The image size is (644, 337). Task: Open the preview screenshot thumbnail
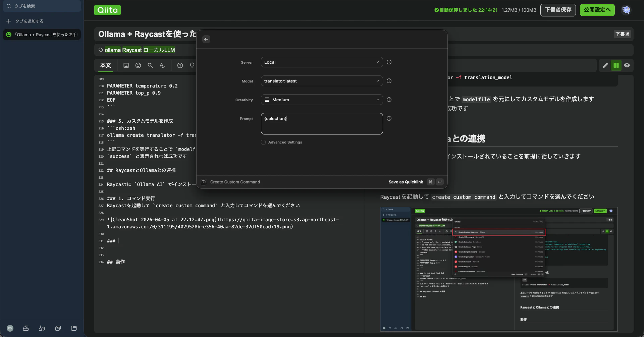(499, 269)
